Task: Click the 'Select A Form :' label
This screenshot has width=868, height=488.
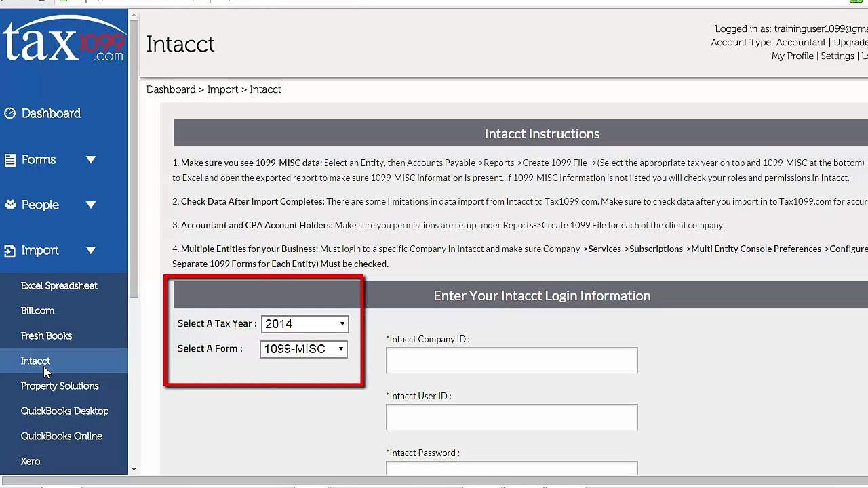Action: [x=210, y=349]
